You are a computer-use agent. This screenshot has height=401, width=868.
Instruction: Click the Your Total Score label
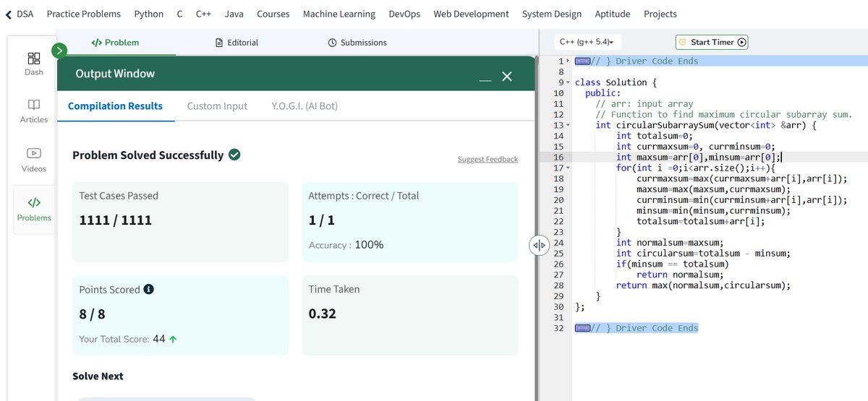(114, 339)
